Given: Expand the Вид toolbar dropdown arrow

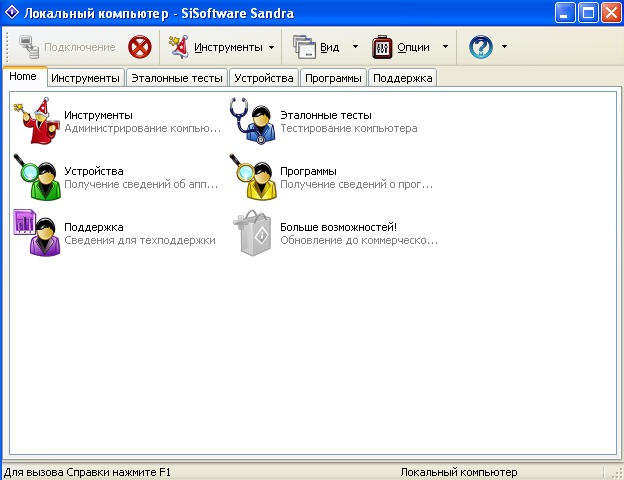Looking at the screenshot, I should (355, 47).
